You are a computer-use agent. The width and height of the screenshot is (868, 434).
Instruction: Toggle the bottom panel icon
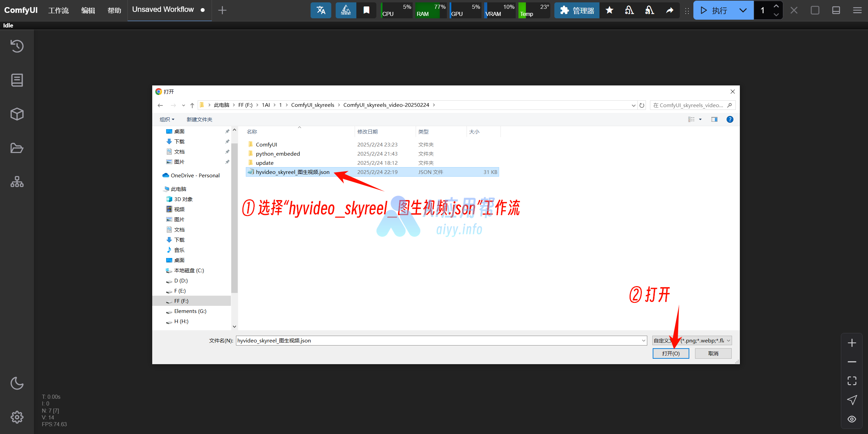836,10
